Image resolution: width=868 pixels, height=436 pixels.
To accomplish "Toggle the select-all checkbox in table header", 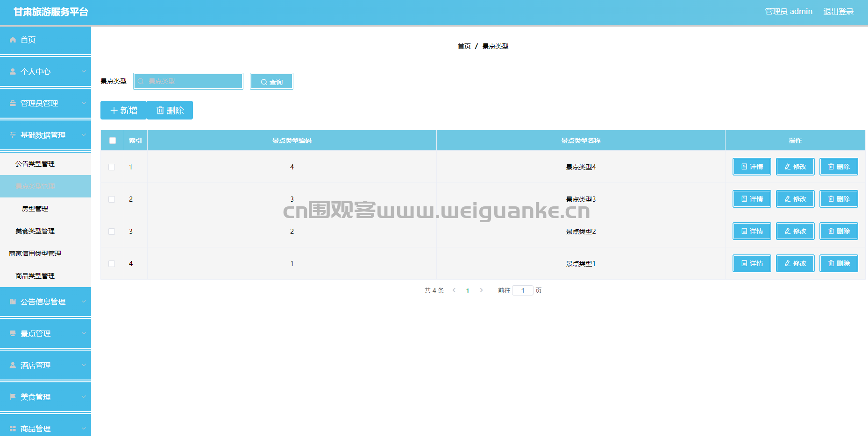I will pyautogui.click(x=112, y=141).
